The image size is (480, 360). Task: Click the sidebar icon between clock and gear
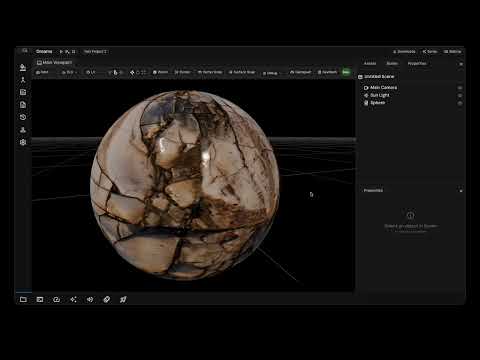[x=23, y=130]
